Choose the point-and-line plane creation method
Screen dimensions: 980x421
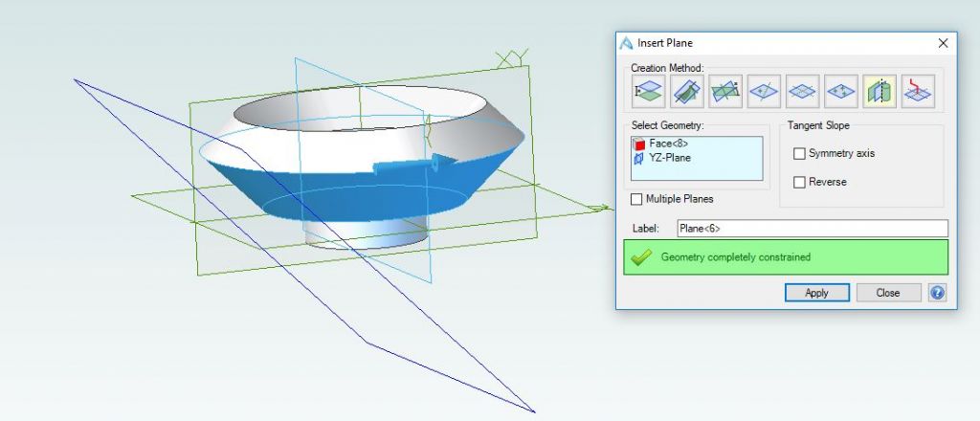point(764,91)
